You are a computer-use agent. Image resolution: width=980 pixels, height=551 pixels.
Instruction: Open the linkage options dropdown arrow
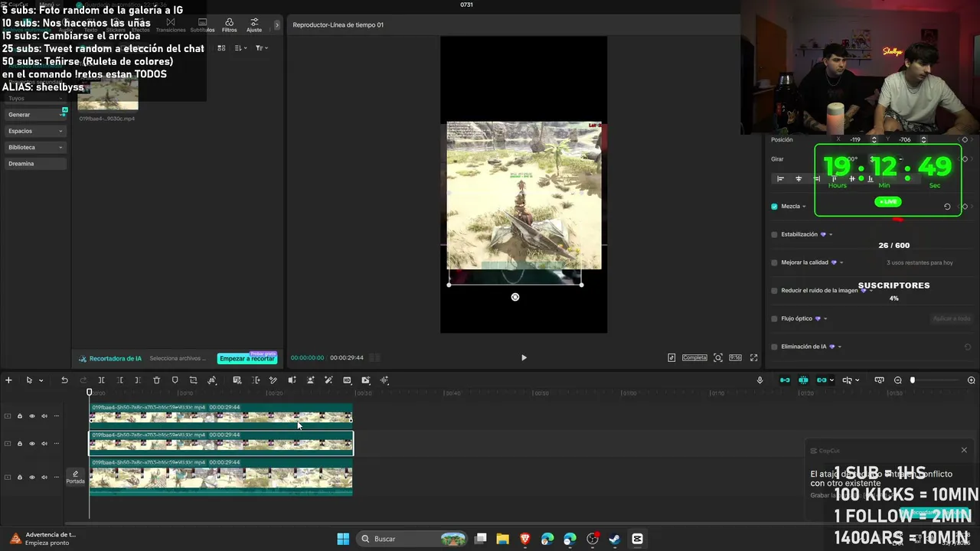tap(831, 380)
